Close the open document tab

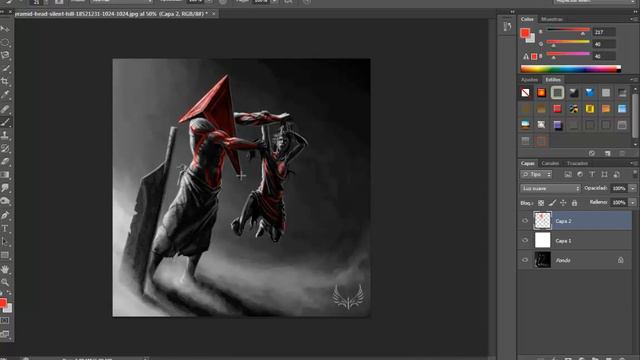click(213, 14)
